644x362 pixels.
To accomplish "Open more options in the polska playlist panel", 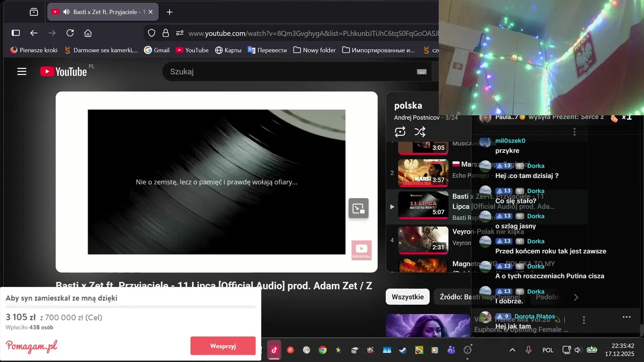I will tap(575, 132).
